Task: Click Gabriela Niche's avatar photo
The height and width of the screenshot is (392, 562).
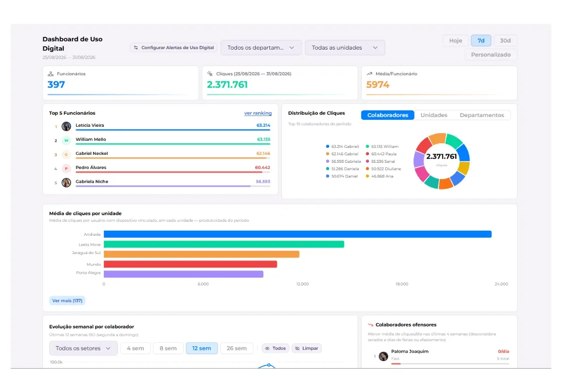Action: (67, 182)
